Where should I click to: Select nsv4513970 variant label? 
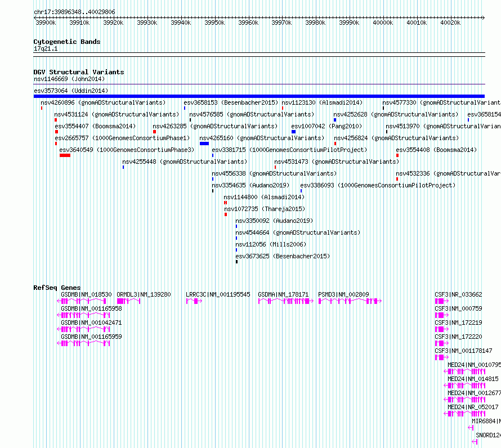443,126
